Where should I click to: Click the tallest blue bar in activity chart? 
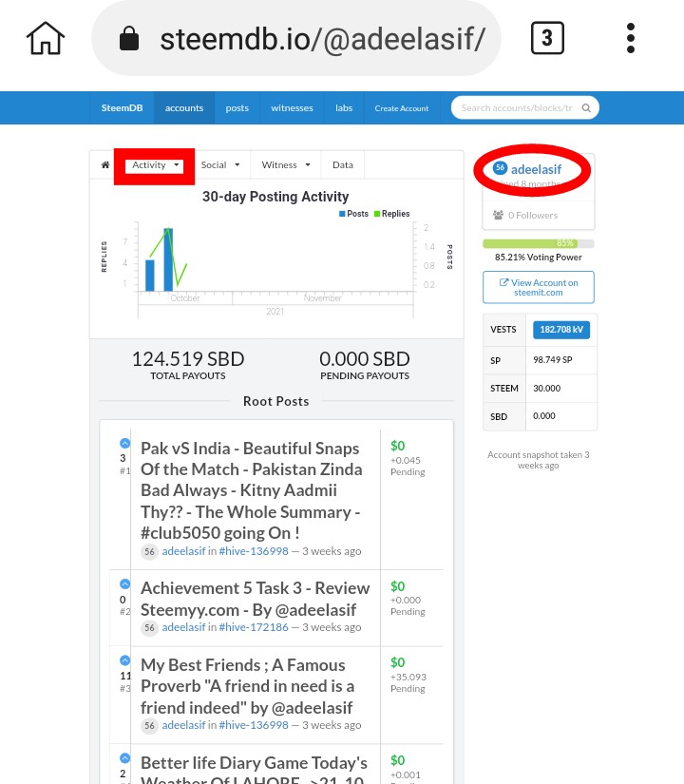168,259
